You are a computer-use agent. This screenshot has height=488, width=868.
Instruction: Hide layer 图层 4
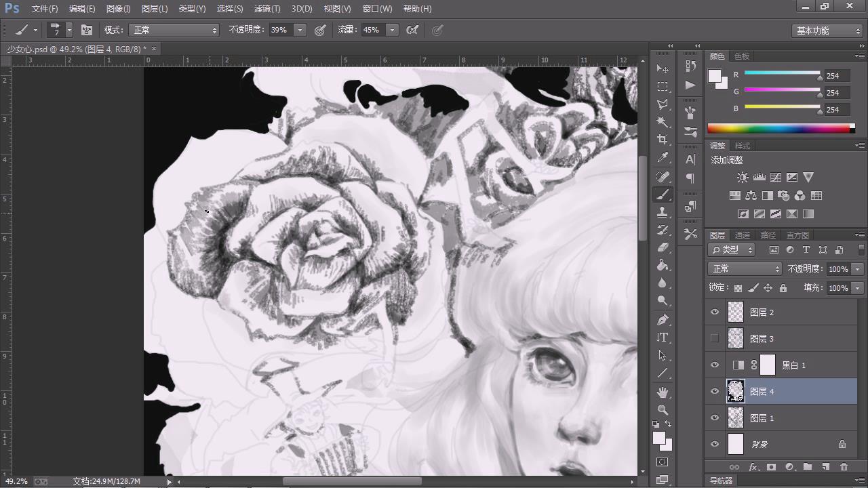coord(714,391)
